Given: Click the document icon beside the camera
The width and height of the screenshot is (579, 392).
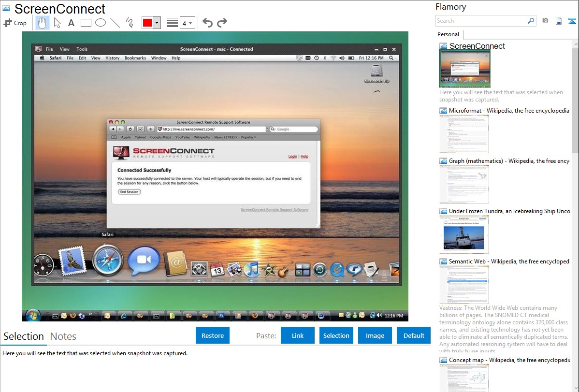Looking at the screenshot, I should tap(559, 21).
